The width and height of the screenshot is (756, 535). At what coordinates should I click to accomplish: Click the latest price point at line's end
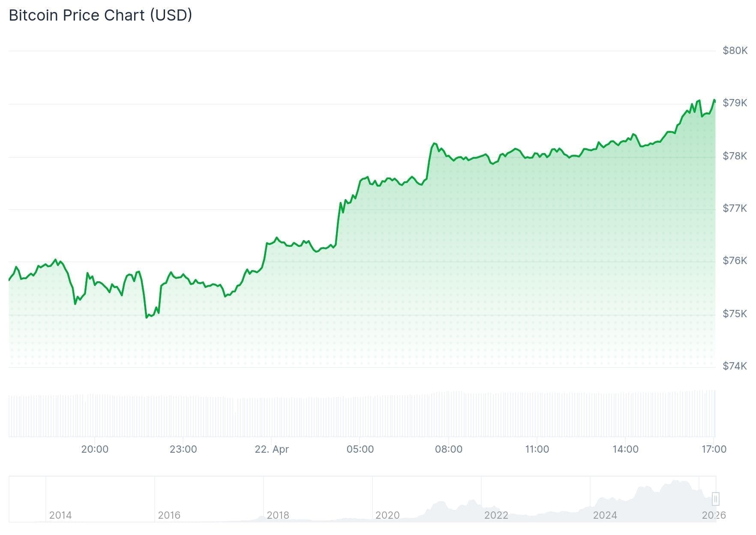tap(714, 101)
